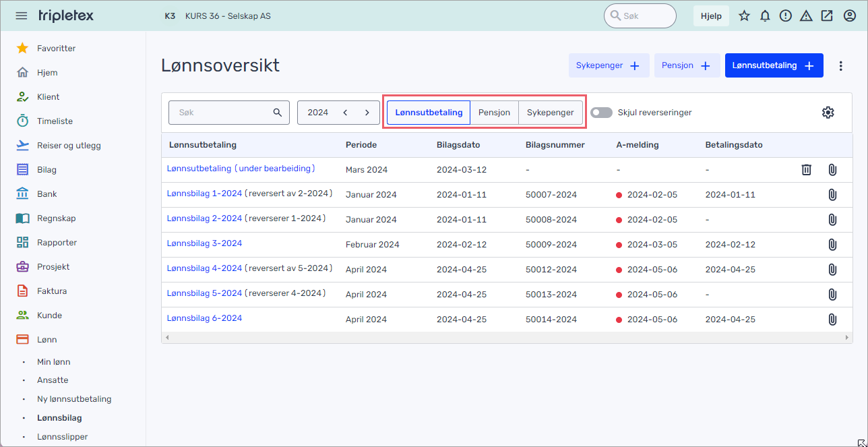Open Klient in sidebar
Image resolution: width=868 pixels, height=447 pixels.
[x=48, y=97]
